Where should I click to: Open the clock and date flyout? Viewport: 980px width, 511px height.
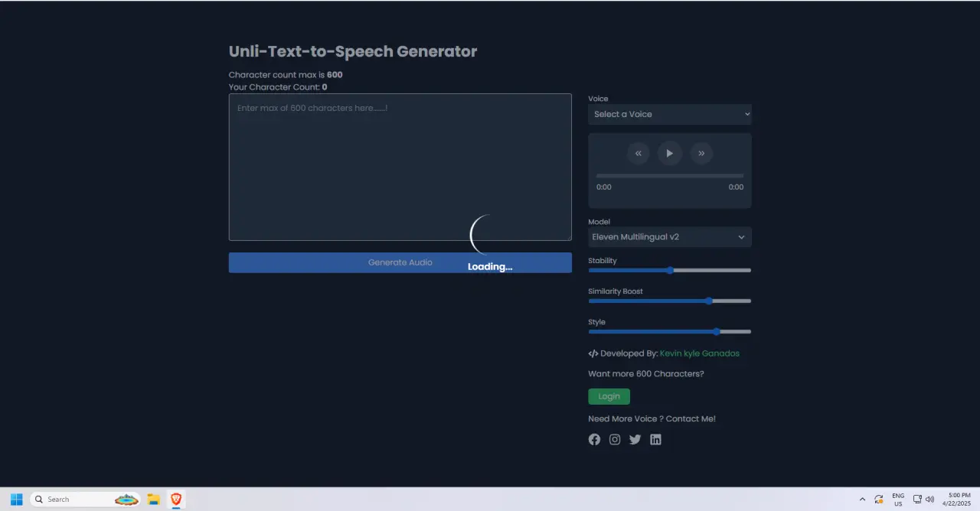[959, 500]
